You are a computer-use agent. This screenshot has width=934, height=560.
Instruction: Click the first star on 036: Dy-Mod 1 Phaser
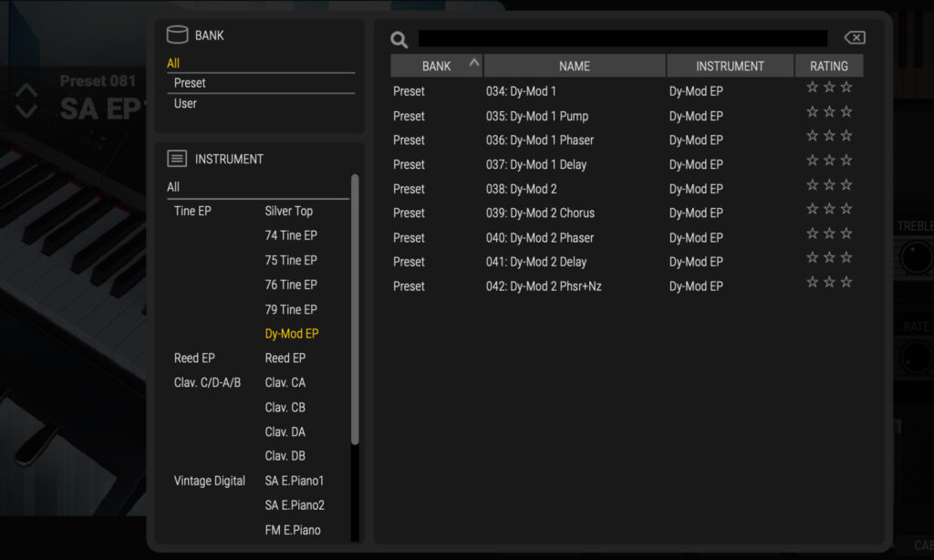click(x=813, y=135)
